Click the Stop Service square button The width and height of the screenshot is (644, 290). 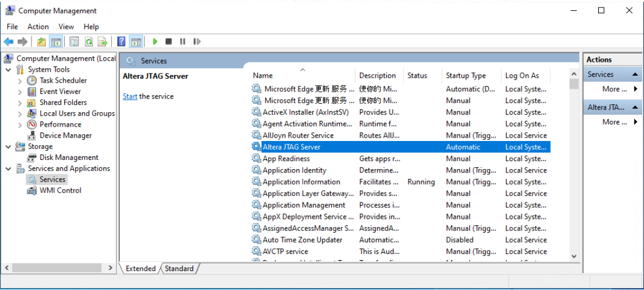click(168, 41)
